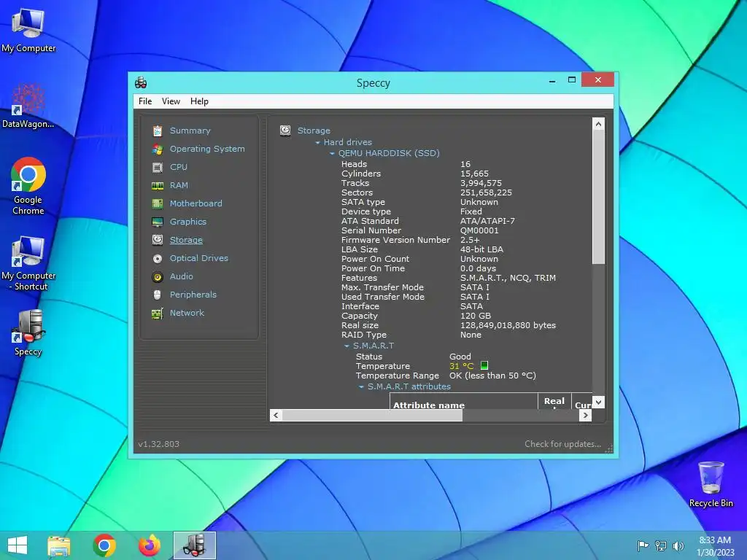Click the Hard drives heading text
The width and height of the screenshot is (747, 560).
point(348,142)
